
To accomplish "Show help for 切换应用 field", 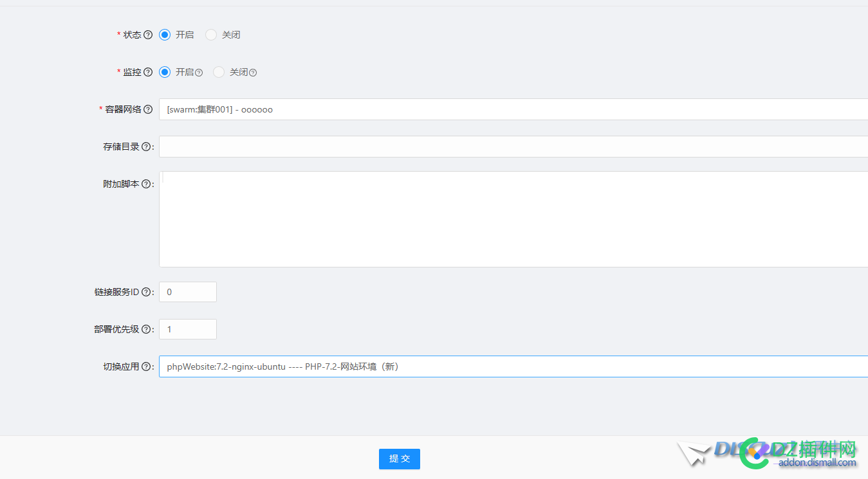I will point(146,366).
